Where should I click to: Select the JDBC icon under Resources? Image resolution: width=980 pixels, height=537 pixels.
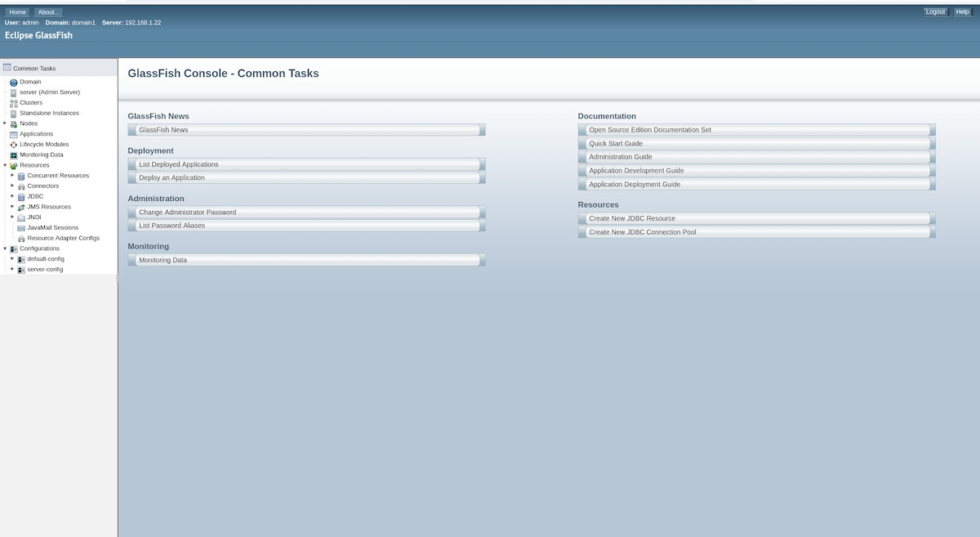(x=20, y=196)
